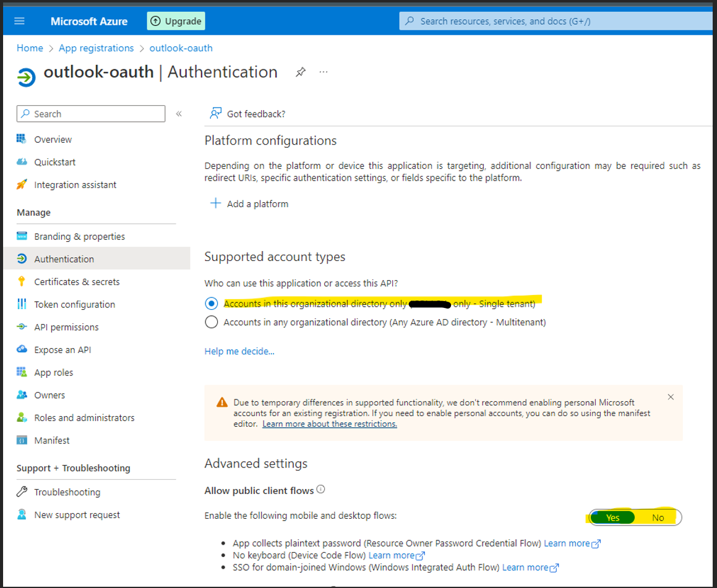Open Expose an API page

click(62, 350)
